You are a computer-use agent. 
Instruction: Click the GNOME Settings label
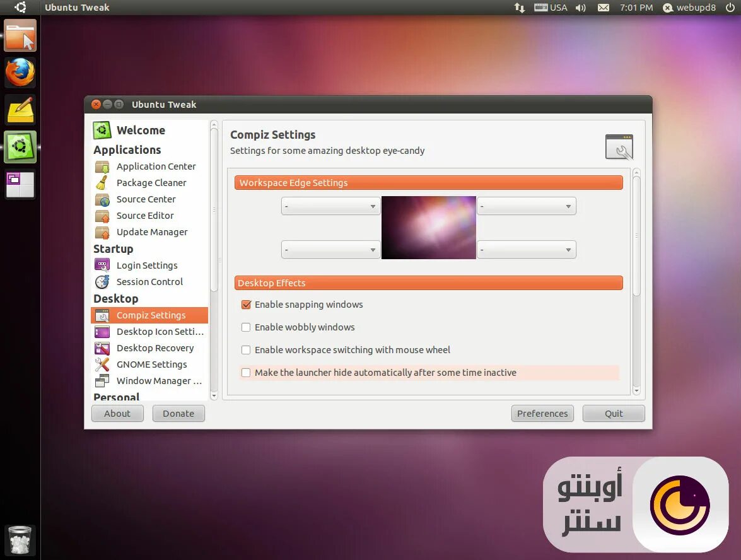click(152, 365)
